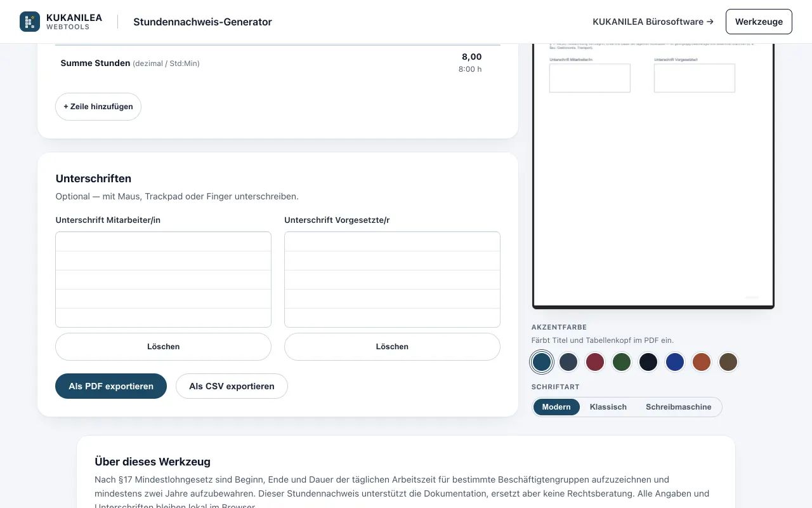
Task: Click the Unterschriften heading
Action: click(x=93, y=178)
